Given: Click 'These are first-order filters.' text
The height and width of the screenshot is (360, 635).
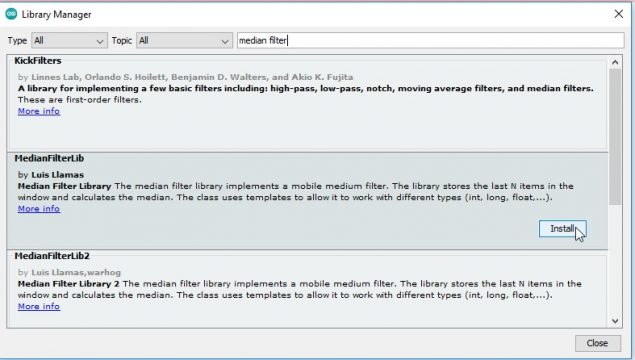Looking at the screenshot, I should (80, 100).
